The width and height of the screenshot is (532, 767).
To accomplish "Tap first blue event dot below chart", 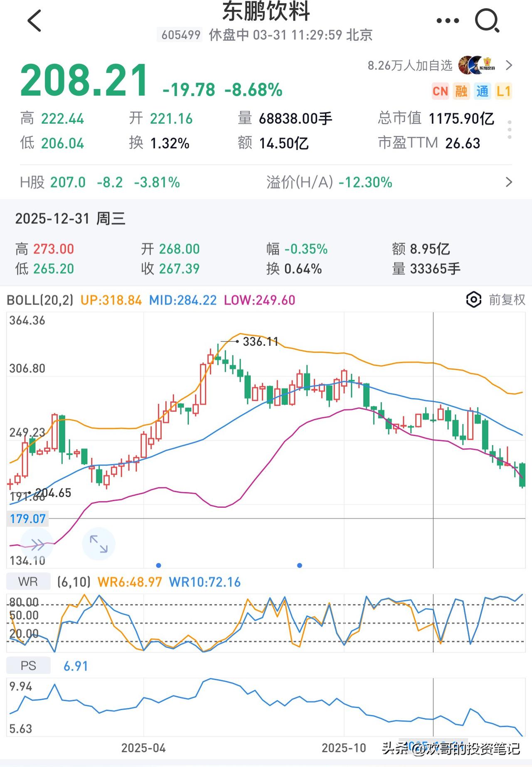I will tap(158, 565).
